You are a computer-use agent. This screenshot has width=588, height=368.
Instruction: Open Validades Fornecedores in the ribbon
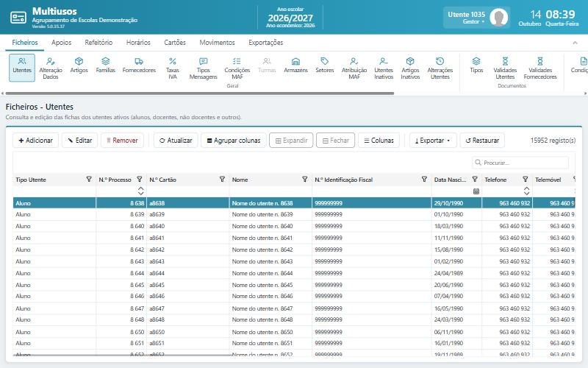[540, 68]
